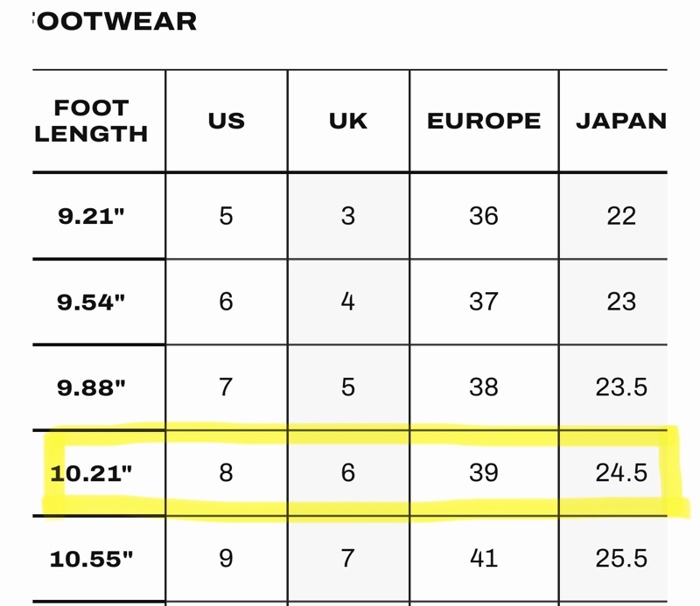Click the US column header
Image resolution: width=700 pixels, height=606 pixels.
coord(227,121)
